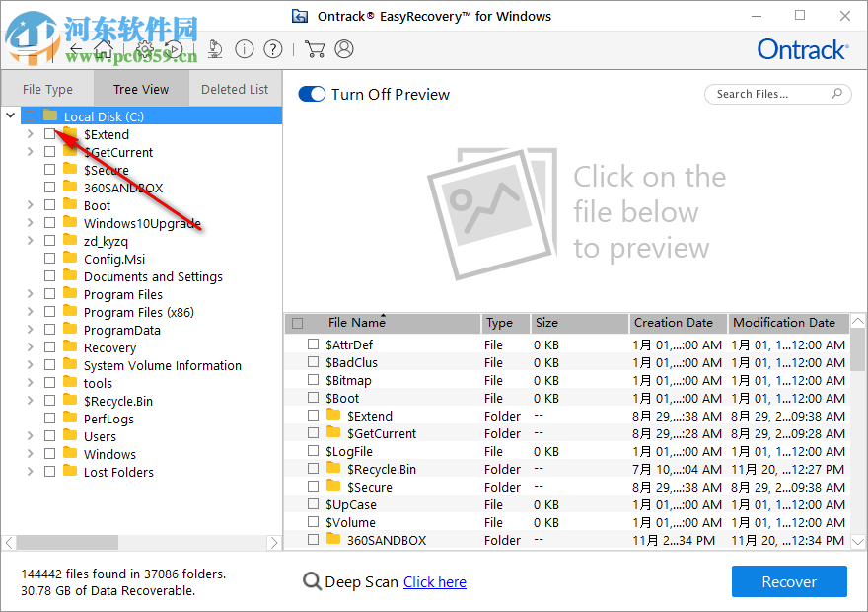868x612 pixels.
Task: Click the Users folder icon in tree
Action: point(70,435)
